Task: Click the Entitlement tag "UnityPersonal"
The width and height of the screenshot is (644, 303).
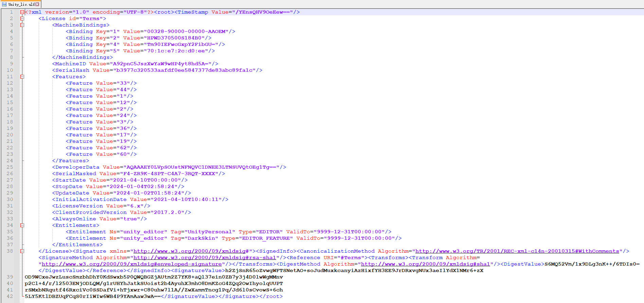Action: (x=210, y=232)
